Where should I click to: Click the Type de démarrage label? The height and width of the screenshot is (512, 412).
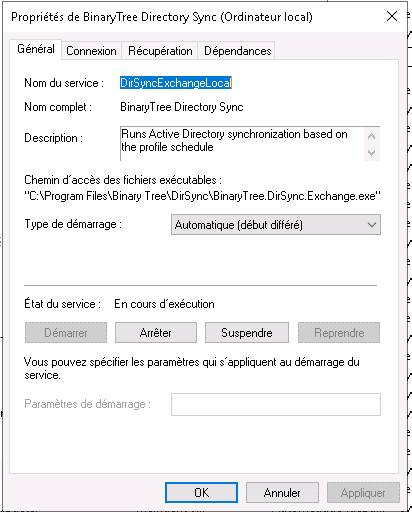73,224
